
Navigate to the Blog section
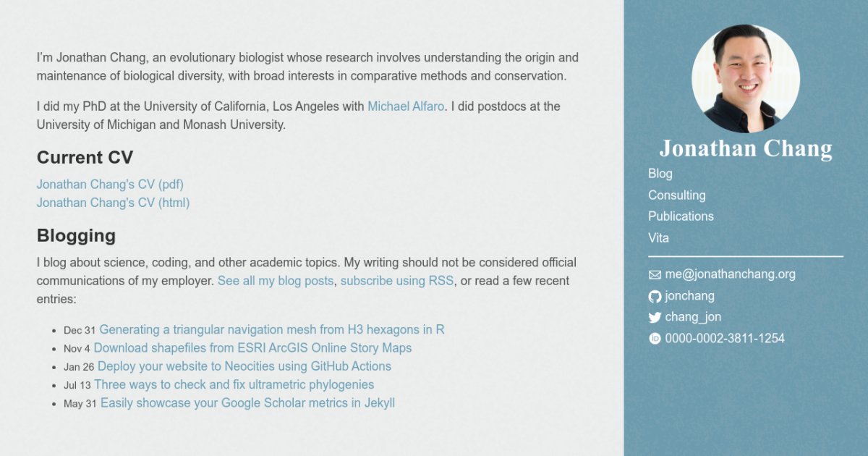pyautogui.click(x=660, y=174)
